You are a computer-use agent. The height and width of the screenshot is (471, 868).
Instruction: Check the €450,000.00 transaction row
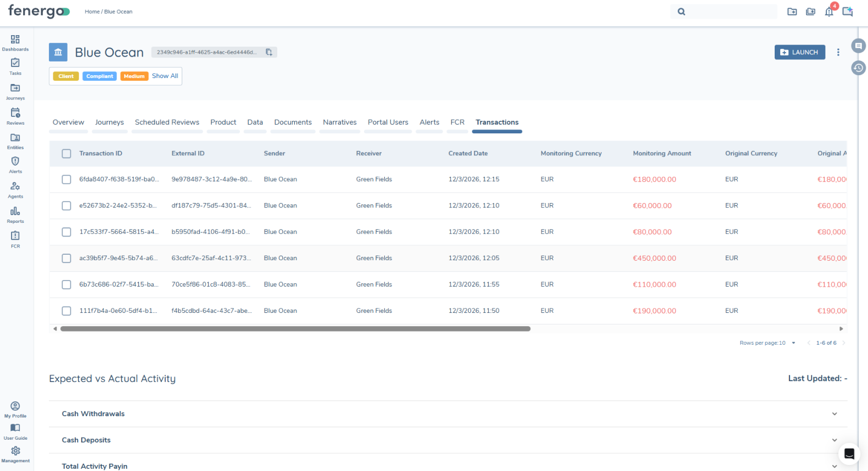click(66, 259)
